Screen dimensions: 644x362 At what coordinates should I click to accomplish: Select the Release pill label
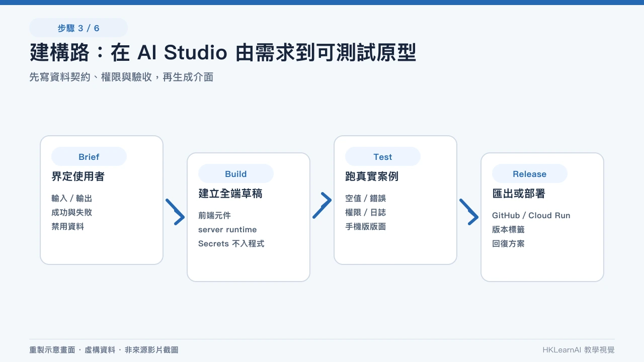[530, 174]
